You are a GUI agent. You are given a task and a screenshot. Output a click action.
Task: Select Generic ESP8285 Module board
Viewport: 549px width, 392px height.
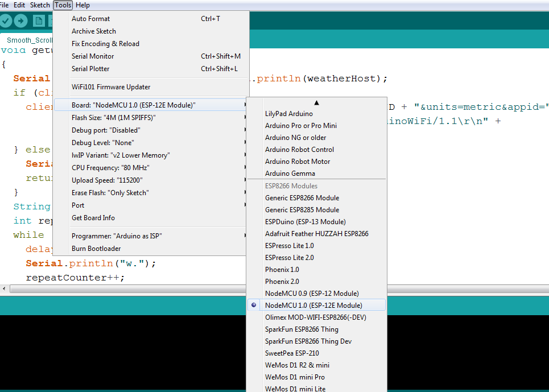pos(316,209)
